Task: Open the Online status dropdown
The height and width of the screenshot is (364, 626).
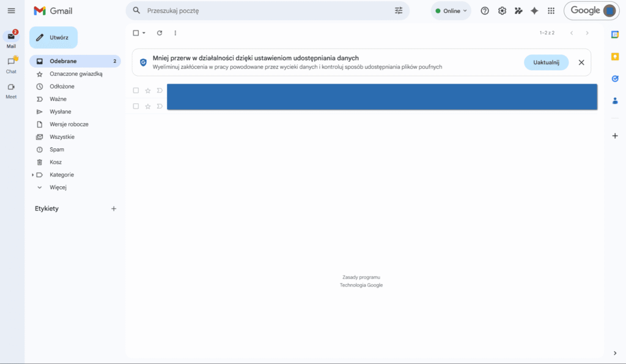Action: coord(451,10)
